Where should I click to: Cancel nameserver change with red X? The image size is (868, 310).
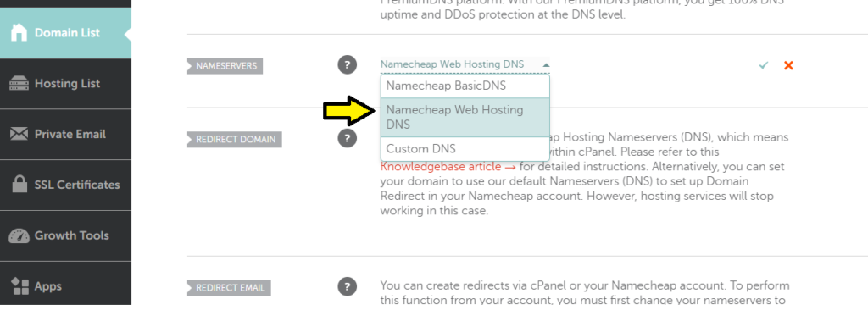pyautogui.click(x=788, y=65)
